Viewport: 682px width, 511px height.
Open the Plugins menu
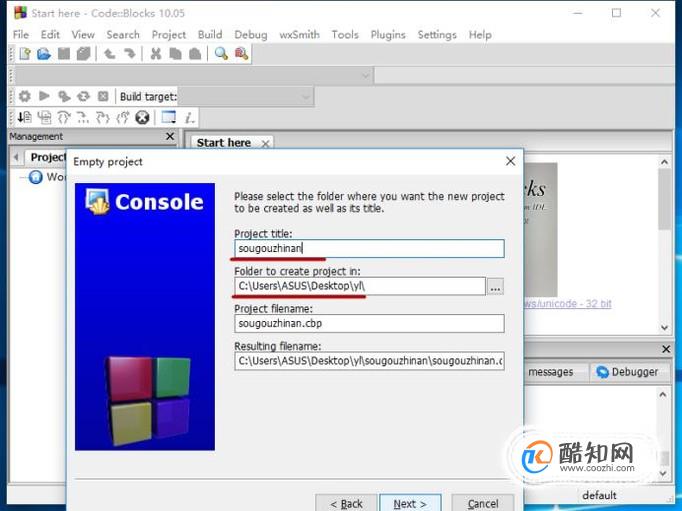388,35
